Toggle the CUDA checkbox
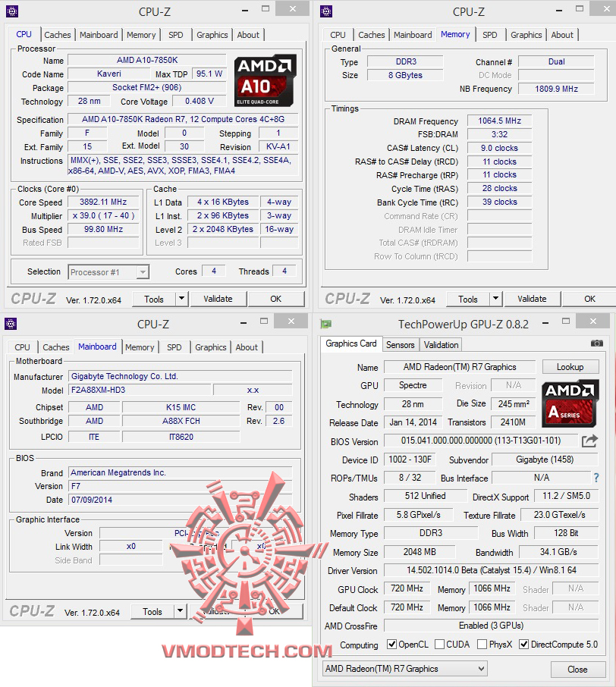Image resolution: width=616 pixels, height=687 pixels. (439, 644)
